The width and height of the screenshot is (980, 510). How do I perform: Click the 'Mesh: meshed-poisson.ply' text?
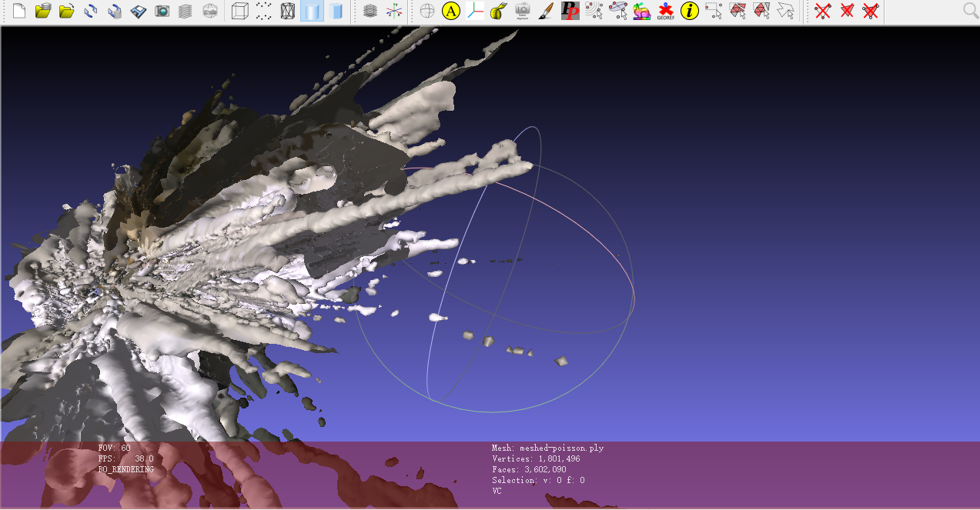547,448
